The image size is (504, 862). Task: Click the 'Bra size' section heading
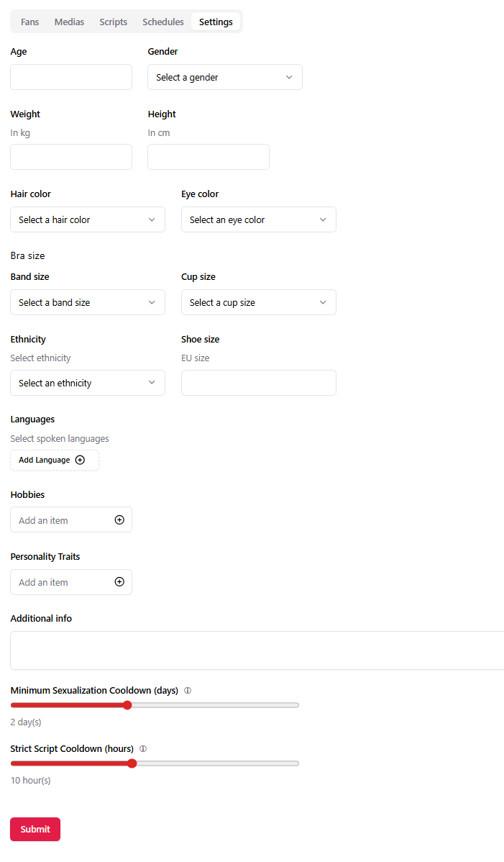coord(27,255)
